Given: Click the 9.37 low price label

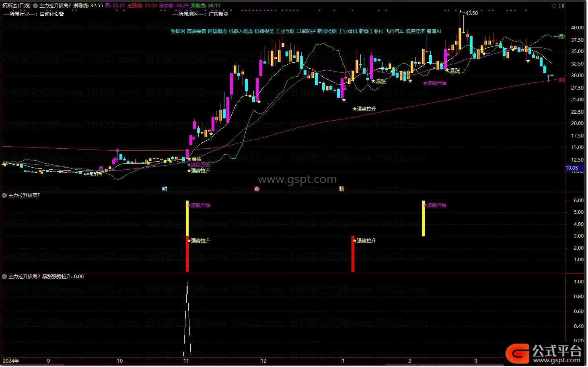Looking at the screenshot, I should (94, 174).
